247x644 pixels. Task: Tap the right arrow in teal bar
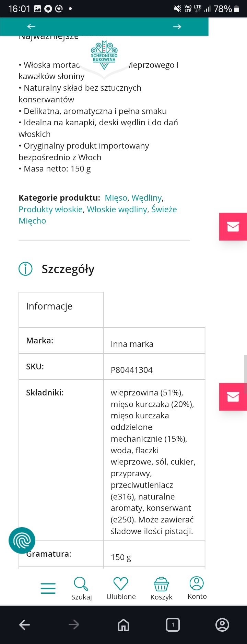tap(177, 27)
